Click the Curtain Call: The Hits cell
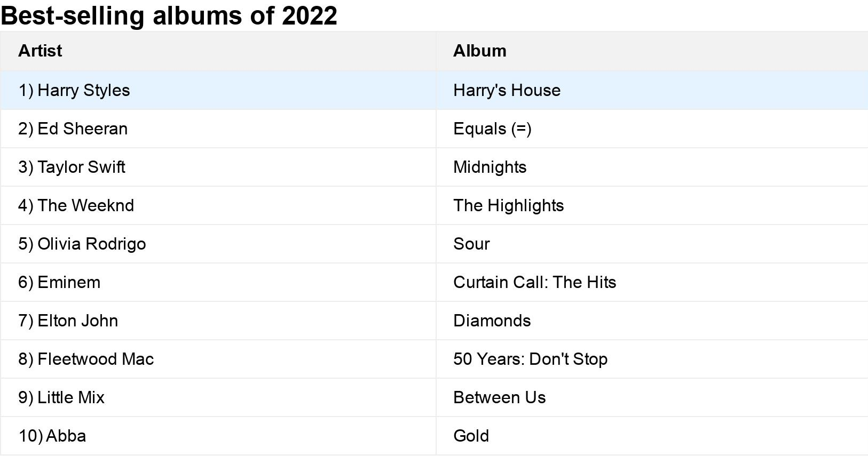This screenshot has height=456, width=868. tap(534, 282)
